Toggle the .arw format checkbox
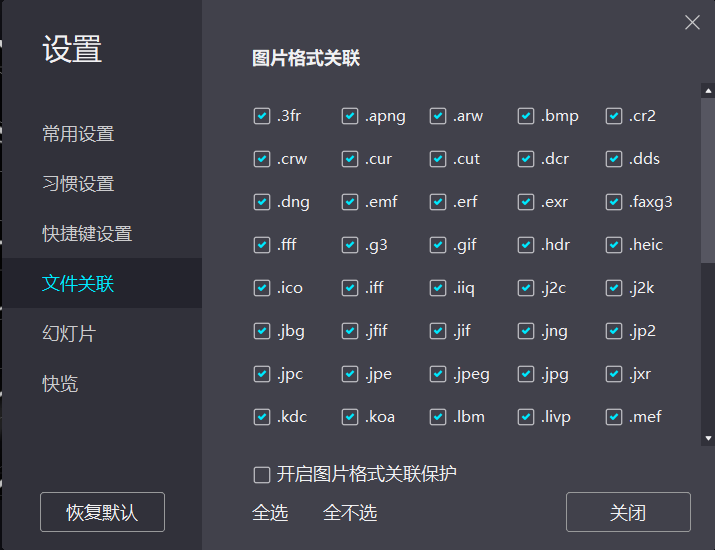This screenshot has height=550, width=715. pos(438,116)
